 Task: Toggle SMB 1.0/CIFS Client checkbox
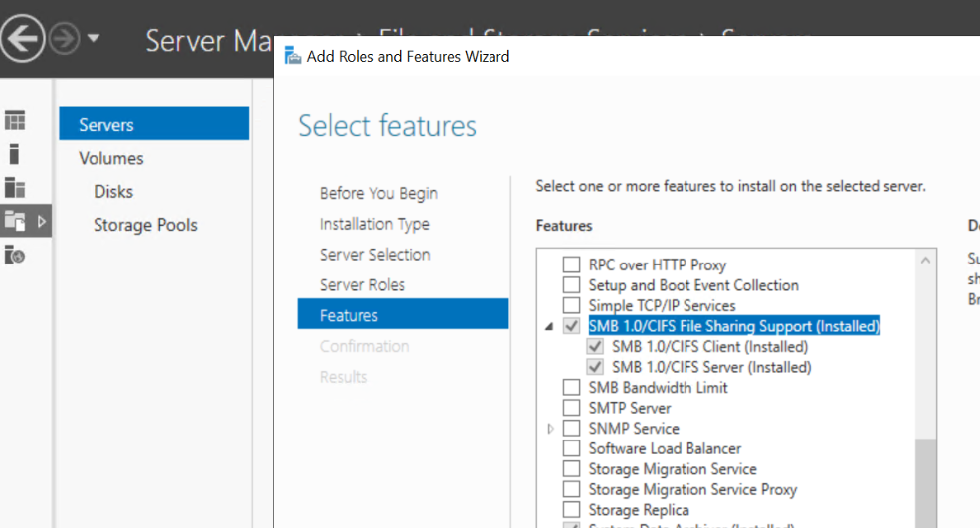(x=595, y=346)
